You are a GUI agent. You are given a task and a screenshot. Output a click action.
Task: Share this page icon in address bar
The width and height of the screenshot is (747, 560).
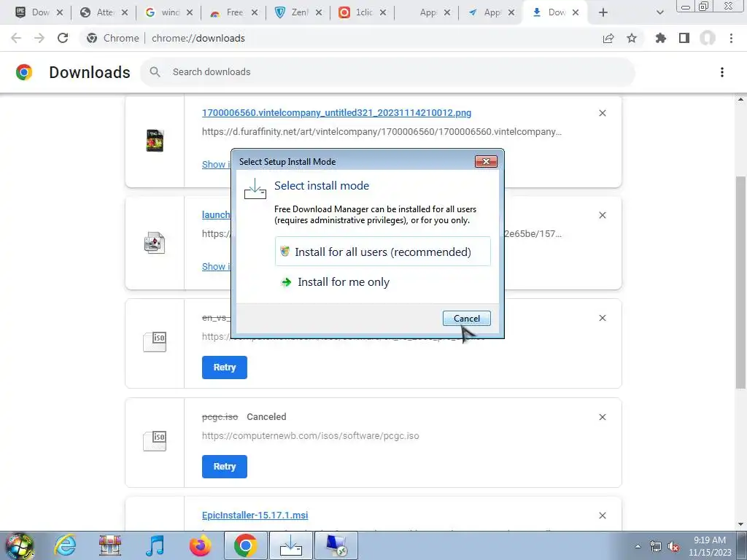[x=608, y=38]
